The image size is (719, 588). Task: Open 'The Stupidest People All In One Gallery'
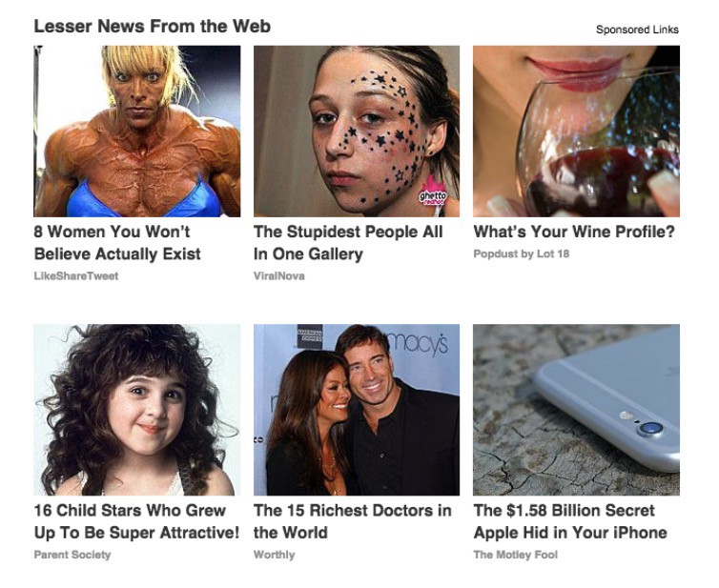348,243
